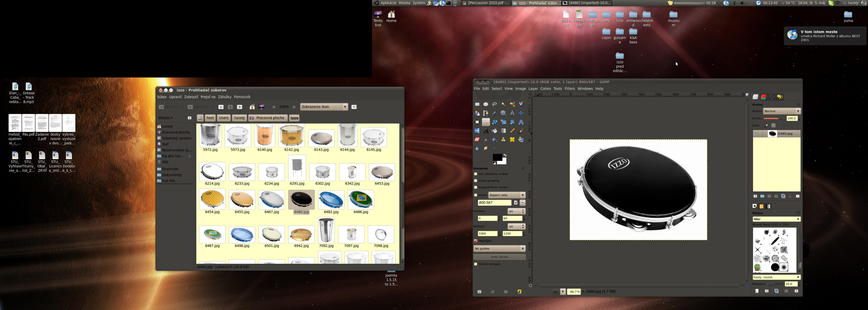Select the Free Select lasso tool
The image size is (868, 310).
click(495, 104)
